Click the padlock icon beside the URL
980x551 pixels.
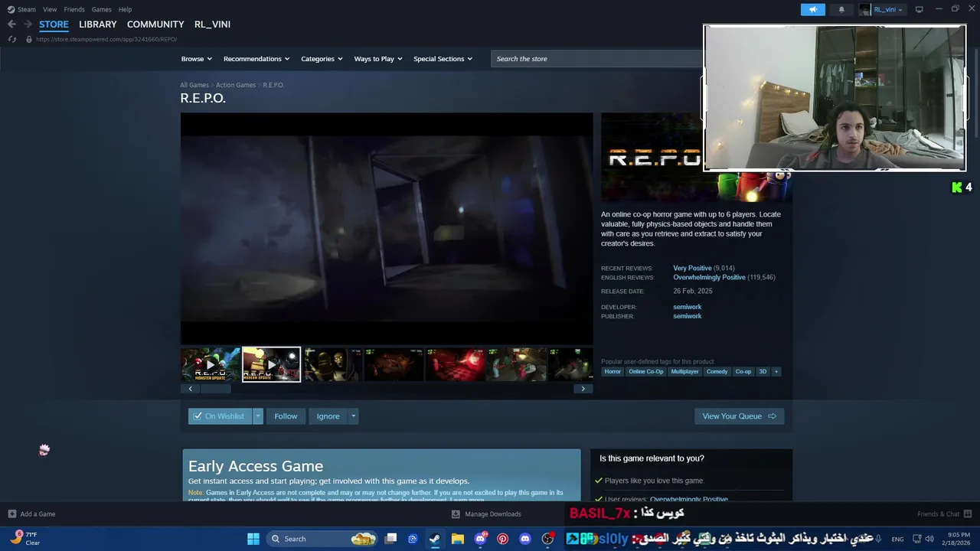(x=29, y=39)
